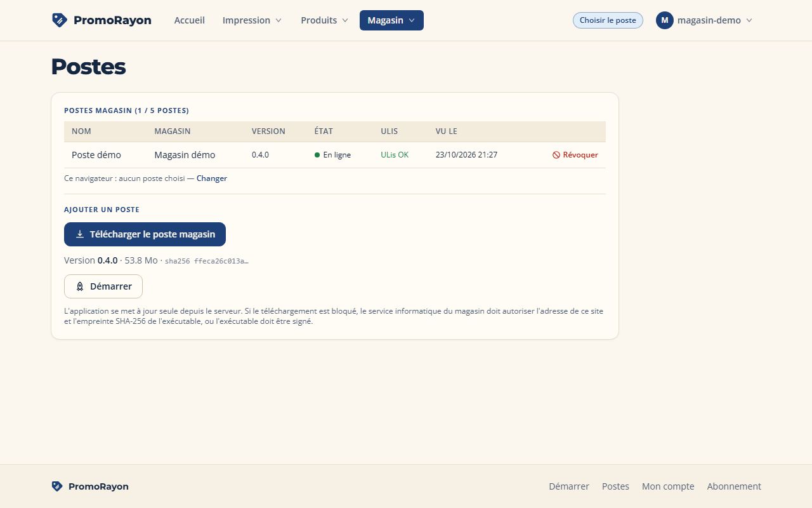Revoke the Poste démo workstation
This screenshot has width=812, height=508.
point(575,155)
